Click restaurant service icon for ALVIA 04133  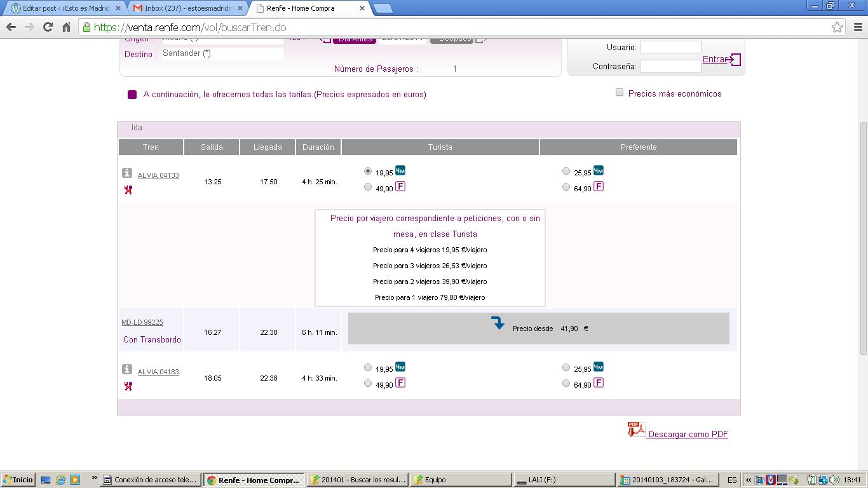[128, 189]
